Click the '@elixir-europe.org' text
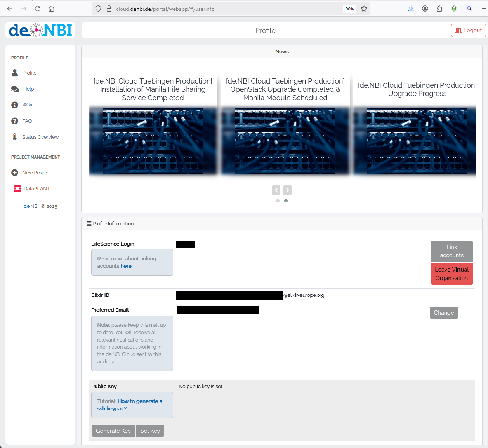This screenshot has width=488, height=448. click(x=304, y=295)
